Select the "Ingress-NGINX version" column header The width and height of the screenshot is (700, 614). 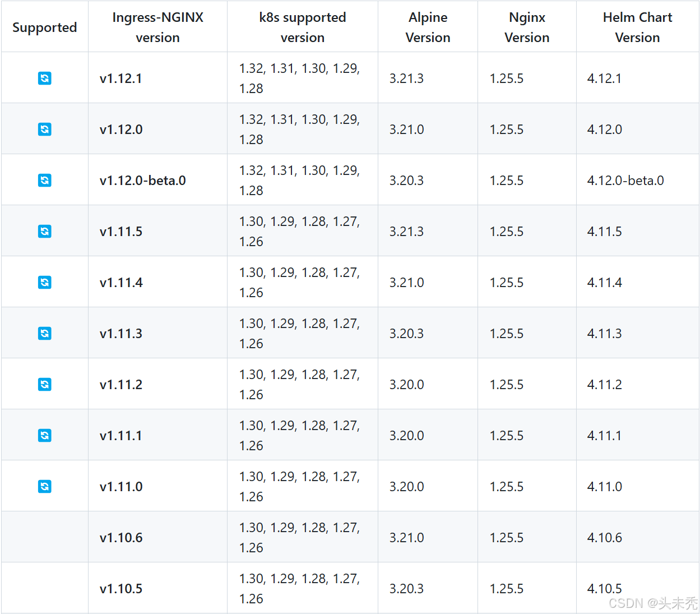158,27
